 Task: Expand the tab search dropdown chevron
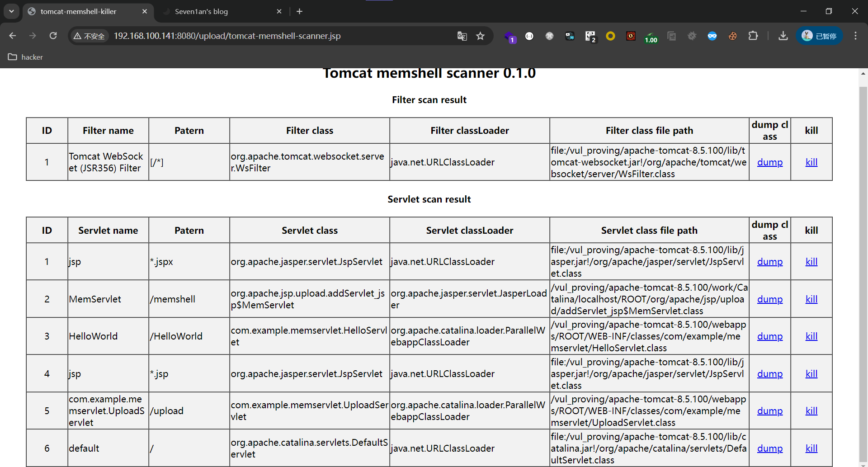pyautogui.click(x=11, y=11)
